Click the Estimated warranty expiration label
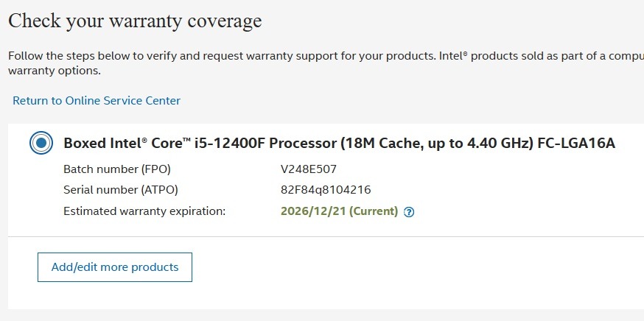Screen dimensions: 644x321 (144, 211)
